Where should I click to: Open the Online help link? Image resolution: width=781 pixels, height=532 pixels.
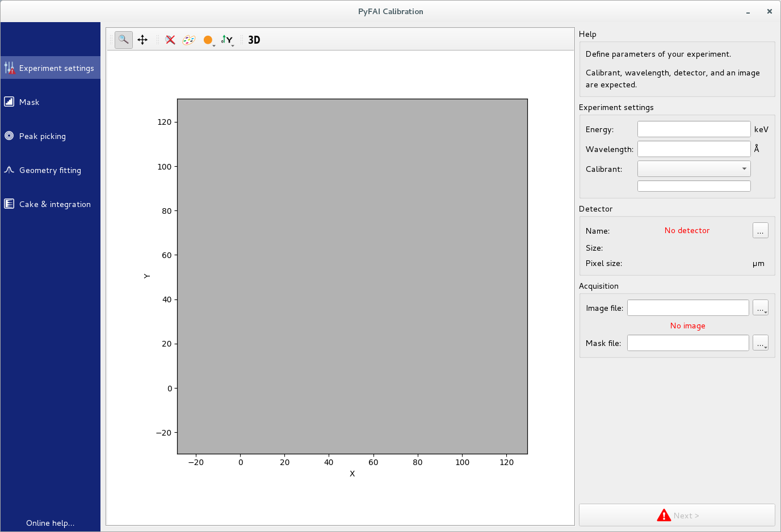(50, 523)
